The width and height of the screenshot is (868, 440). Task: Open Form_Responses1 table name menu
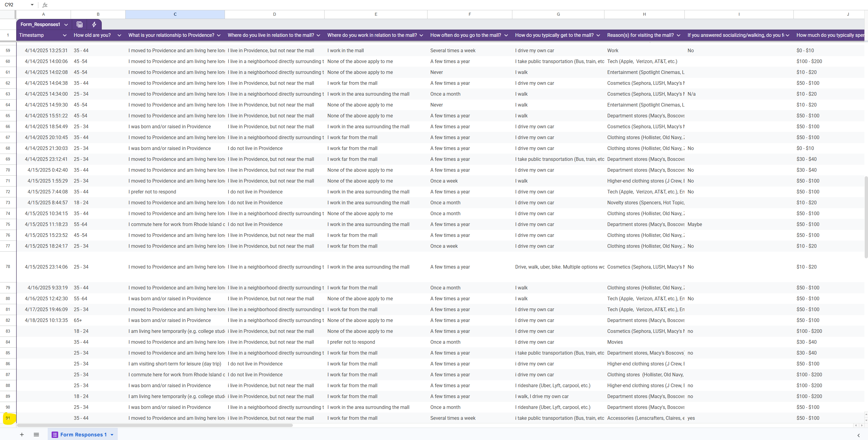pyautogui.click(x=66, y=24)
